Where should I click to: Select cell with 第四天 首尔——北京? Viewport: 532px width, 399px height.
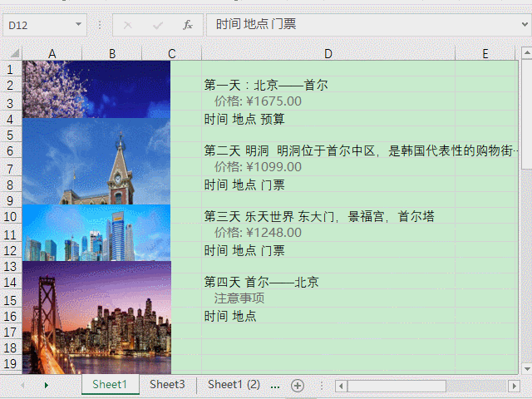coord(328,282)
